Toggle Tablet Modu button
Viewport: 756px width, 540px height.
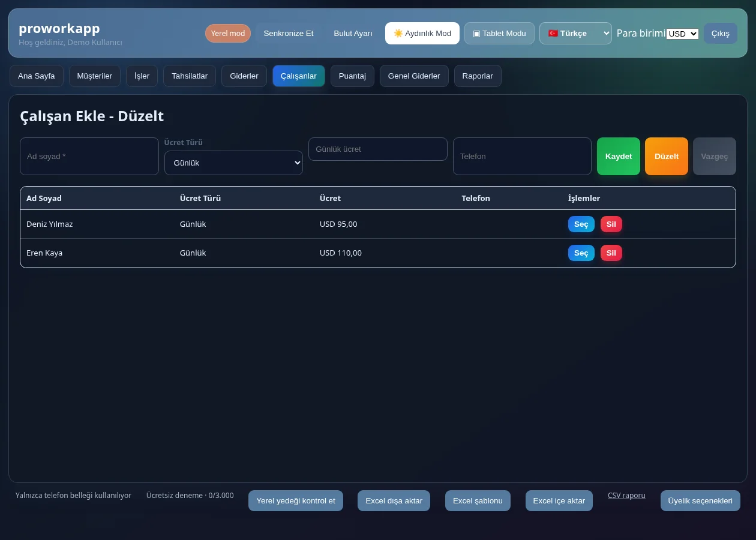point(499,34)
